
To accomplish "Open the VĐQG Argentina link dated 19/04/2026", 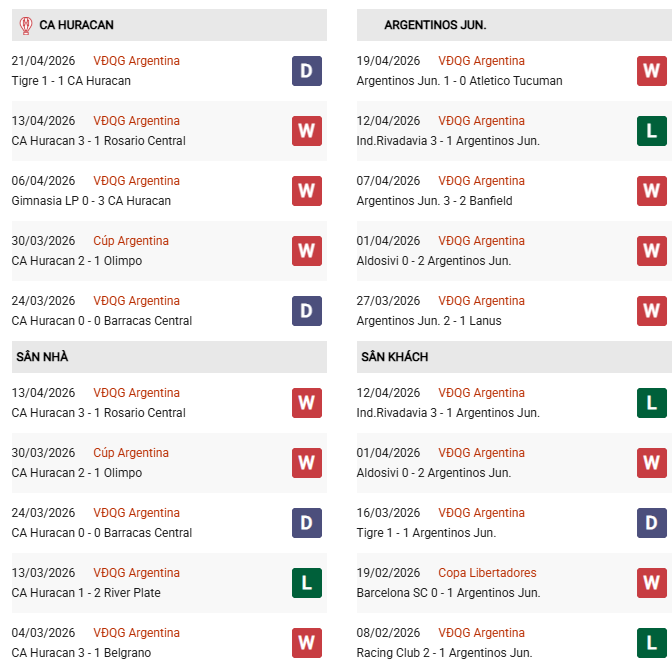I will [481, 61].
